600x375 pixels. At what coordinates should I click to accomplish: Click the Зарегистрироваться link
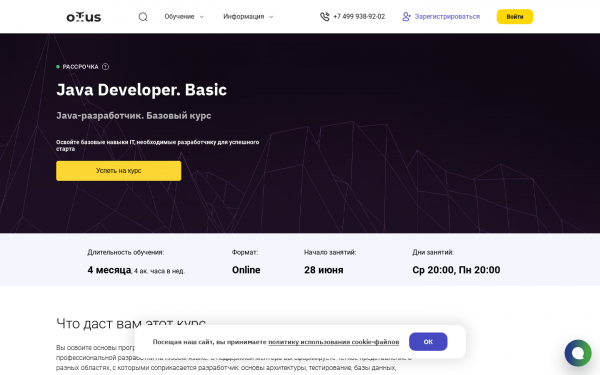(447, 17)
